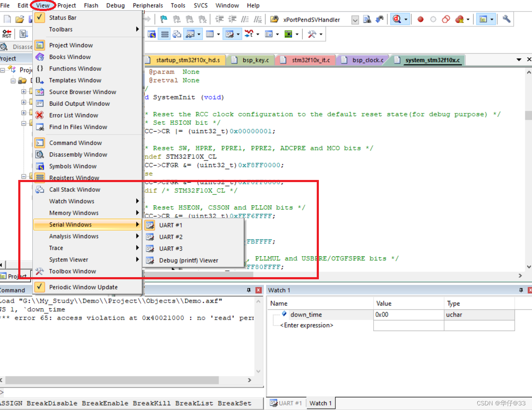Click the Kill All Breakpoints icon

[x=459, y=19]
